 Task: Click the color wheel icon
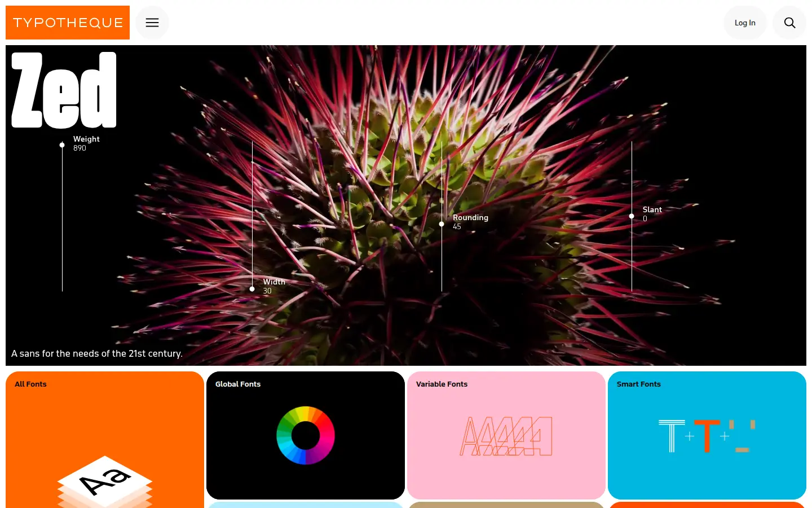tap(306, 435)
